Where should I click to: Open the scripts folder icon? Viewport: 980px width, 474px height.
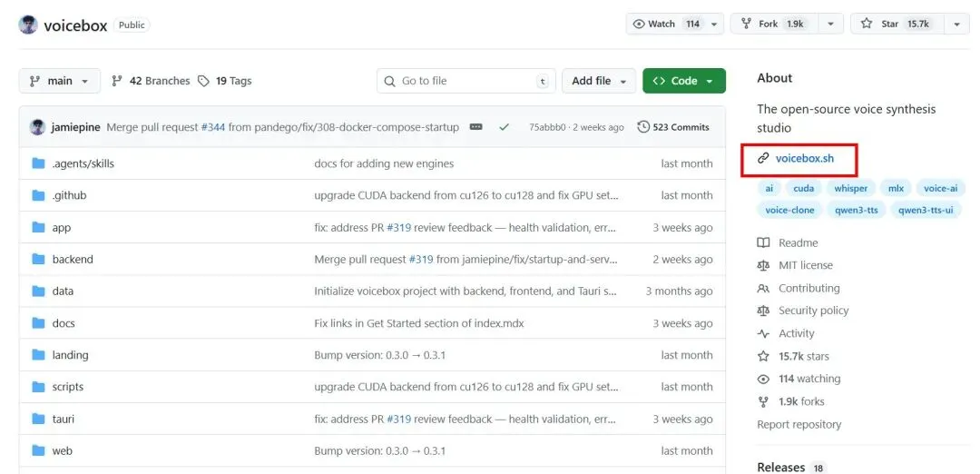(x=39, y=387)
